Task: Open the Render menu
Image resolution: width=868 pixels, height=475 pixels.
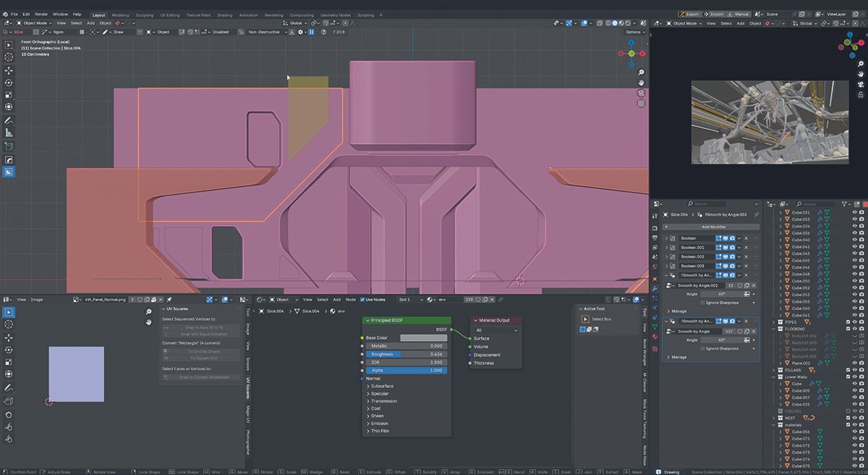Action: click(42, 14)
